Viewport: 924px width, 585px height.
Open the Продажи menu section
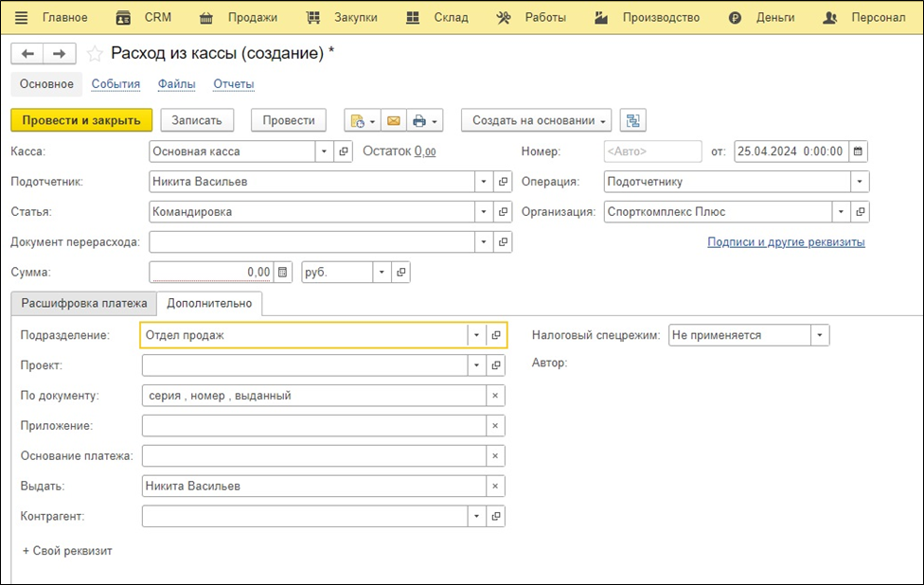click(x=253, y=18)
